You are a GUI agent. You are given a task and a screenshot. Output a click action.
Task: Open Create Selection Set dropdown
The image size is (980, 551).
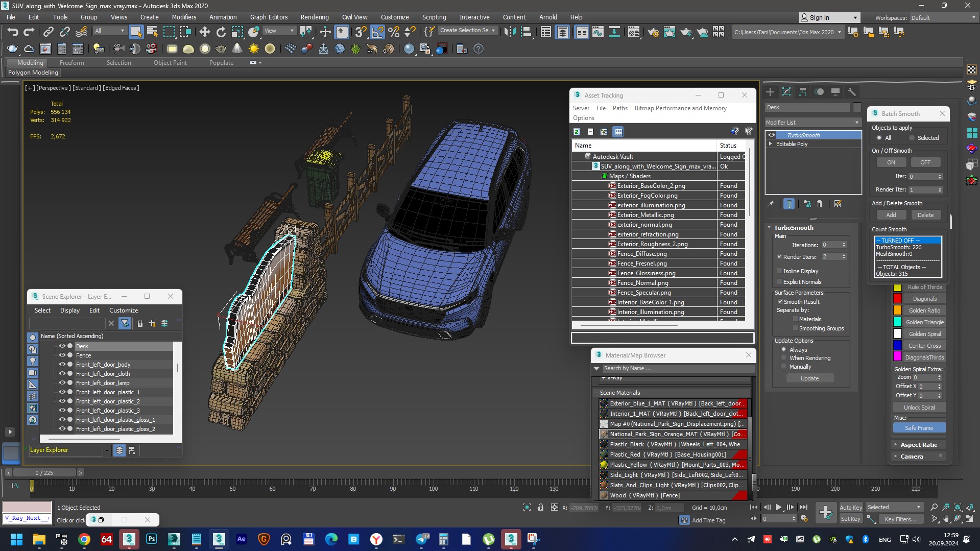[468, 31]
